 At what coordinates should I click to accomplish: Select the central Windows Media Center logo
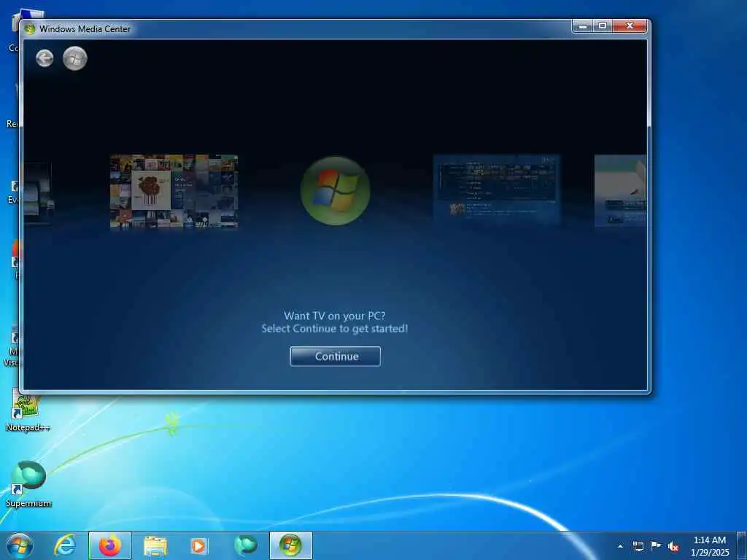[x=336, y=190]
